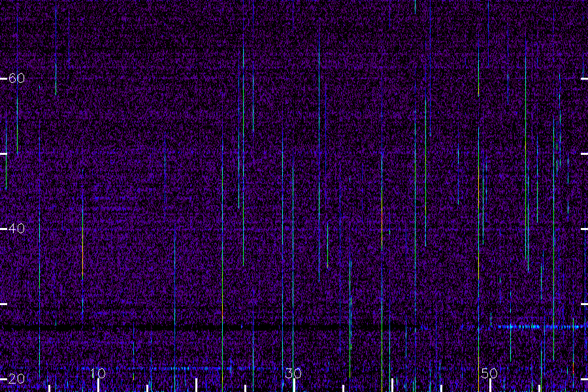The width and height of the screenshot is (588, 392).
Task: Click the 20 label on vertical axis
Action: (16, 378)
